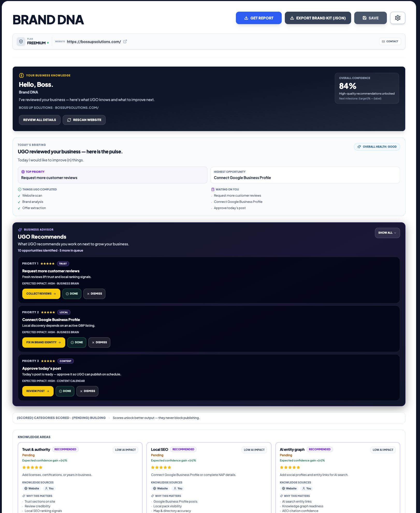420x513 pixels.
Task: Dismiss the Request more customer reviews recommendation
Action: click(94, 294)
